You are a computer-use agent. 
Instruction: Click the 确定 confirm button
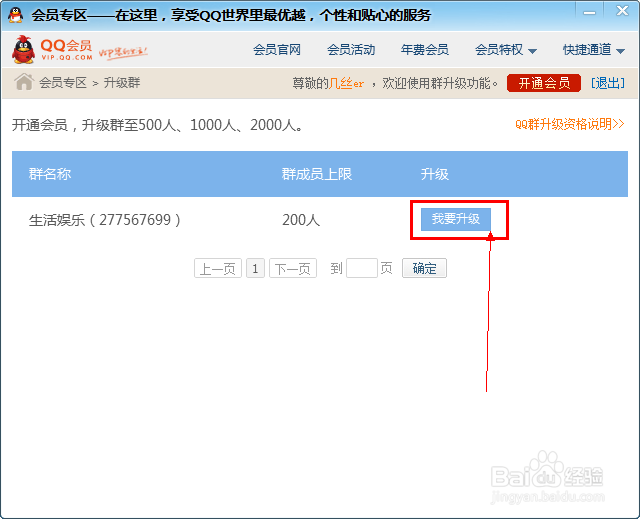tap(424, 268)
